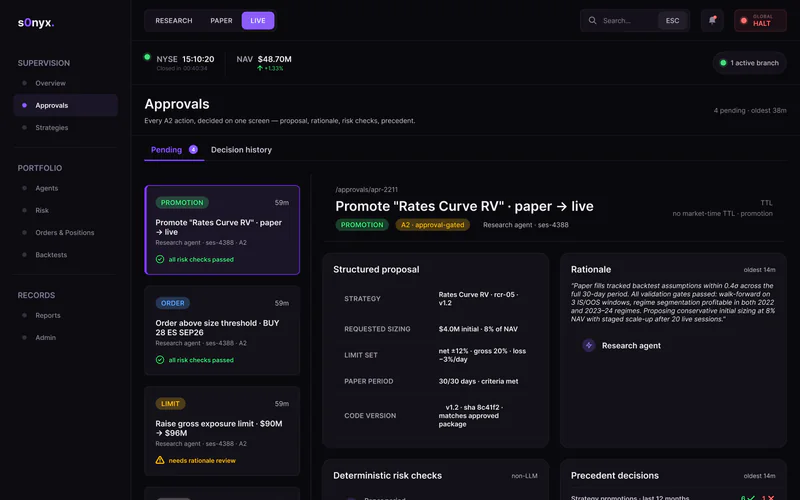
Task: Click the ORDER badge on second card
Action: [172, 303]
